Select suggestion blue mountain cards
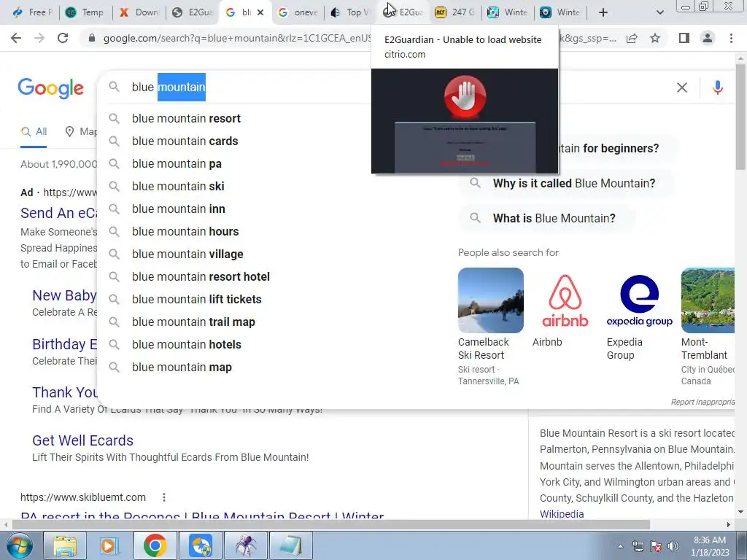This screenshot has height=560, width=747. 185,141
